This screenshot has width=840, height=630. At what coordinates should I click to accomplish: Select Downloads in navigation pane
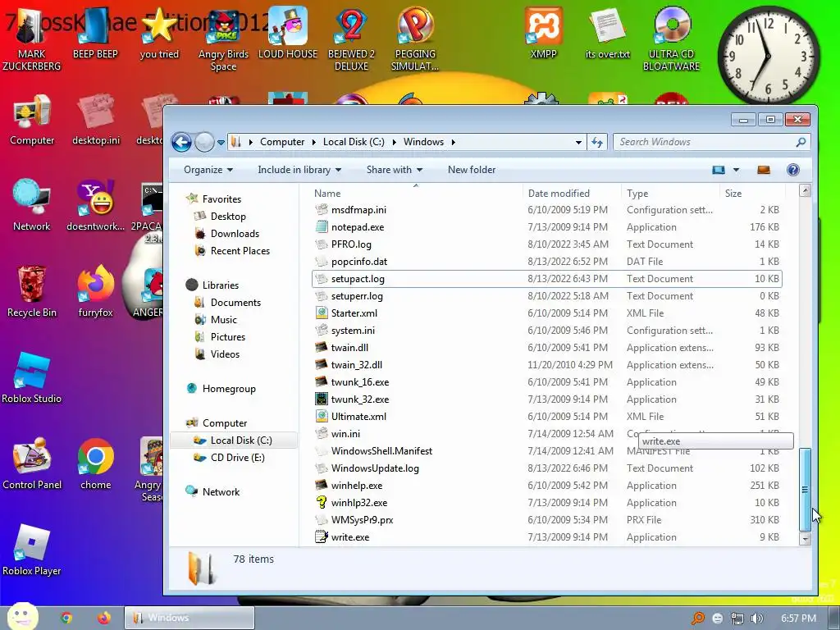(235, 234)
